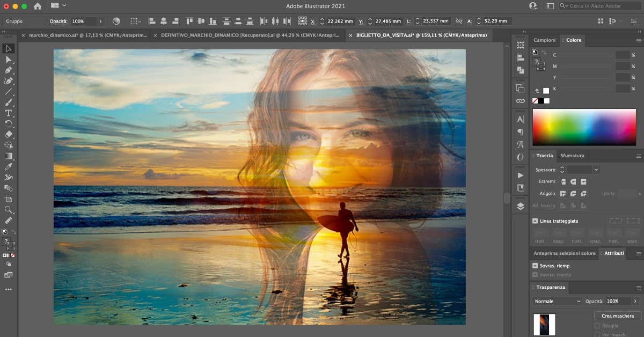
Task: Expand the Opacità arrow in control bar
Action: [100, 21]
